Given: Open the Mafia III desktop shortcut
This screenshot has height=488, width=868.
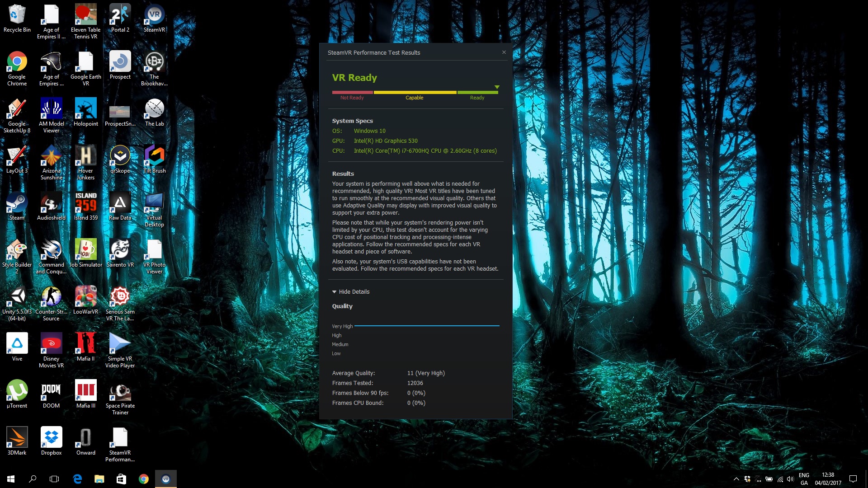Looking at the screenshot, I should coord(85,394).
